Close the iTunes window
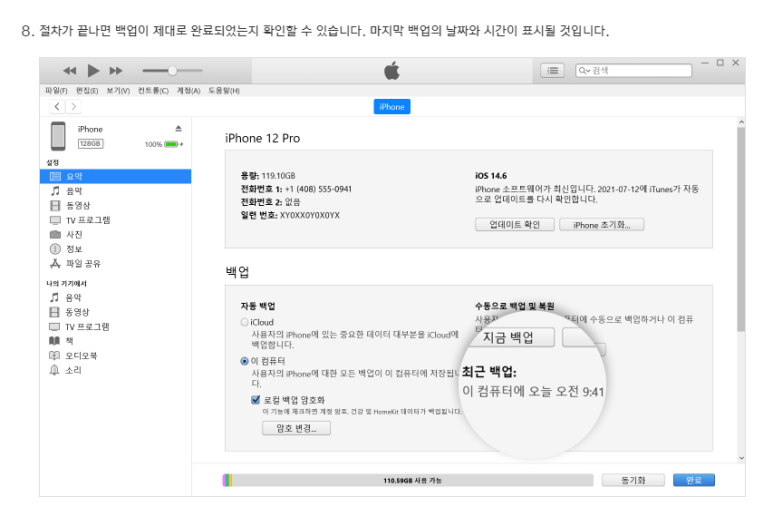Image resolution: width=773 pixels, height=526 pixels. [x=736, y=63]
